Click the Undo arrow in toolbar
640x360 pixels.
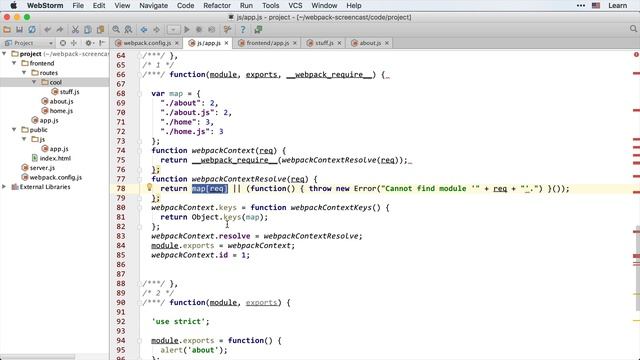(47, 29)
